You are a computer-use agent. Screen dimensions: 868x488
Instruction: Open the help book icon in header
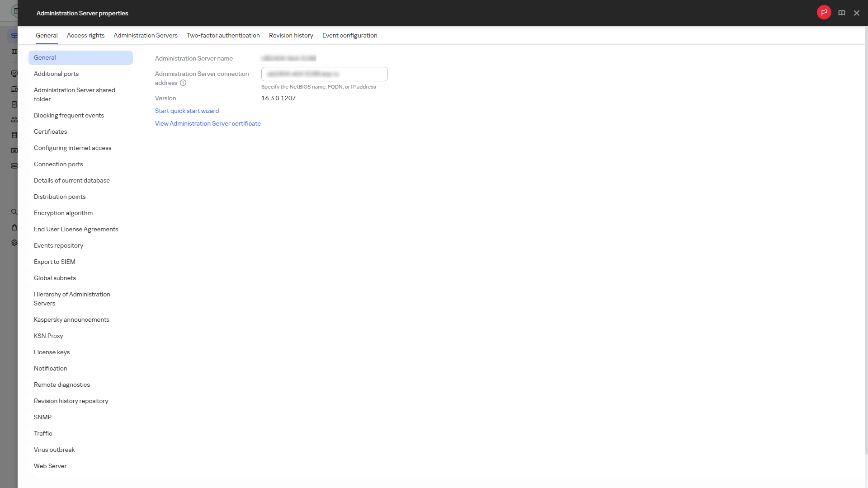point(842,13)
